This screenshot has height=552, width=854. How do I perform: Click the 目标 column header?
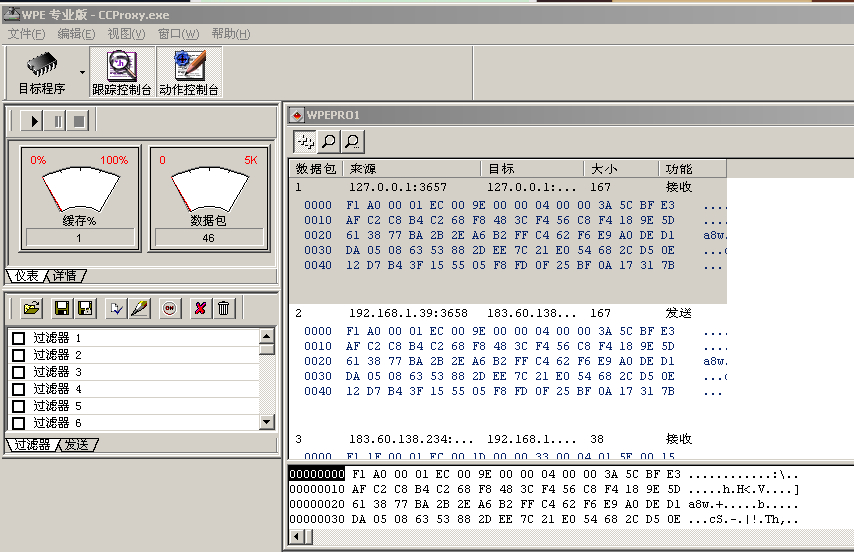click(533, 169)
